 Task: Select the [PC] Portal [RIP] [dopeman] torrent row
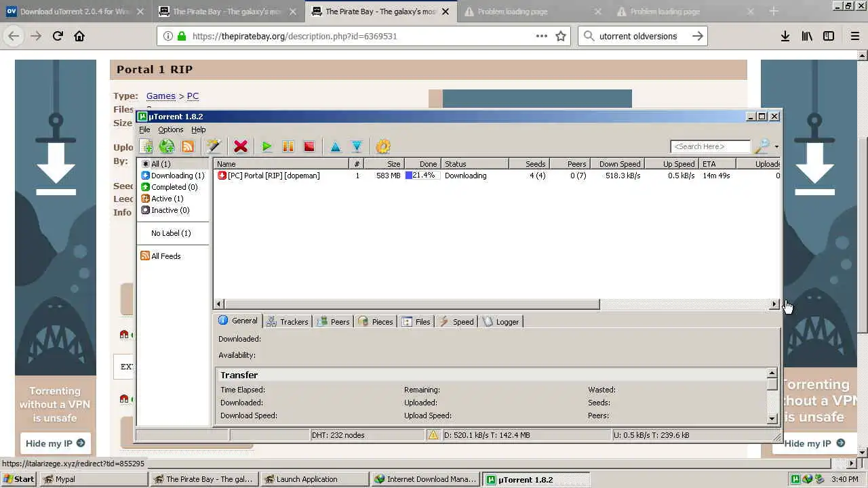497,176
